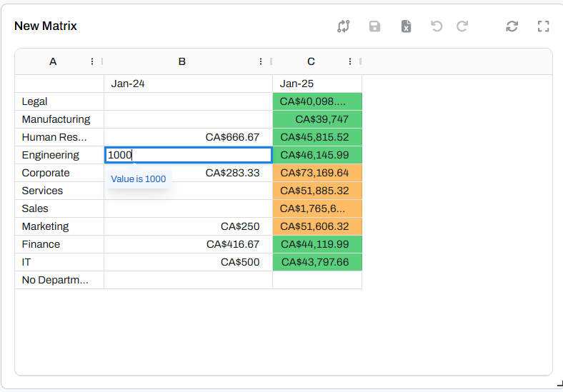Viewport: 563px width, 392px height.
Task: Open column B options menu
Action: click(261, 61)
